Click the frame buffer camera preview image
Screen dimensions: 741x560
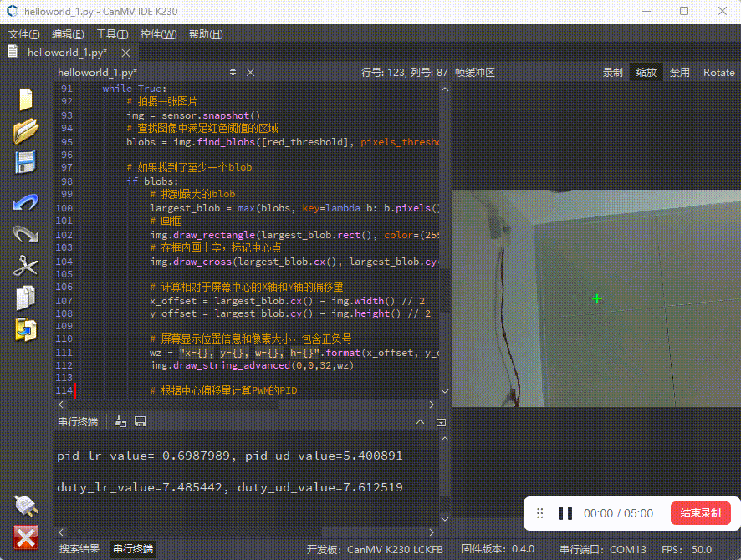(596, 298)
